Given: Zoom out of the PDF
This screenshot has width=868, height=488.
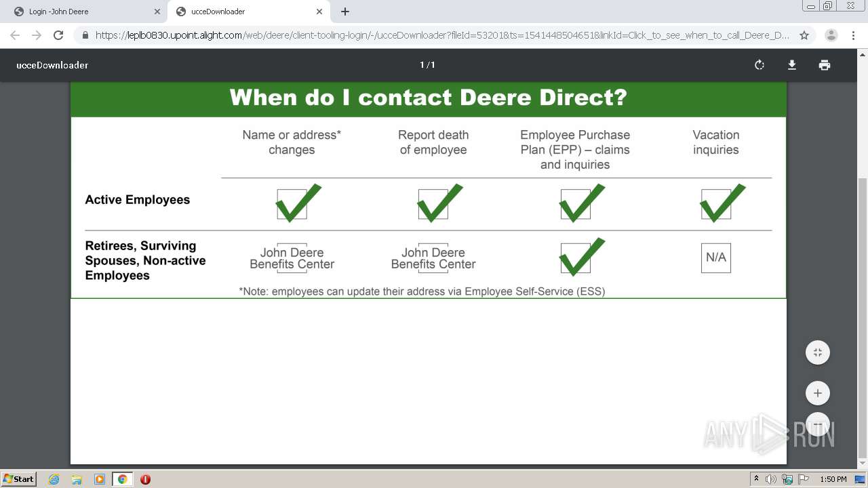Looking at the screenshot, I should coord(818,424).
